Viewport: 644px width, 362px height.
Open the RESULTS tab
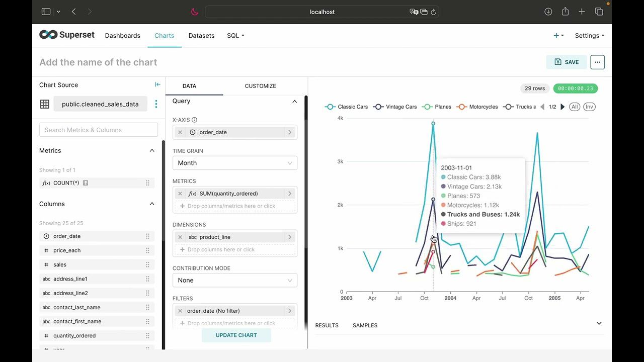coord(327,325)
